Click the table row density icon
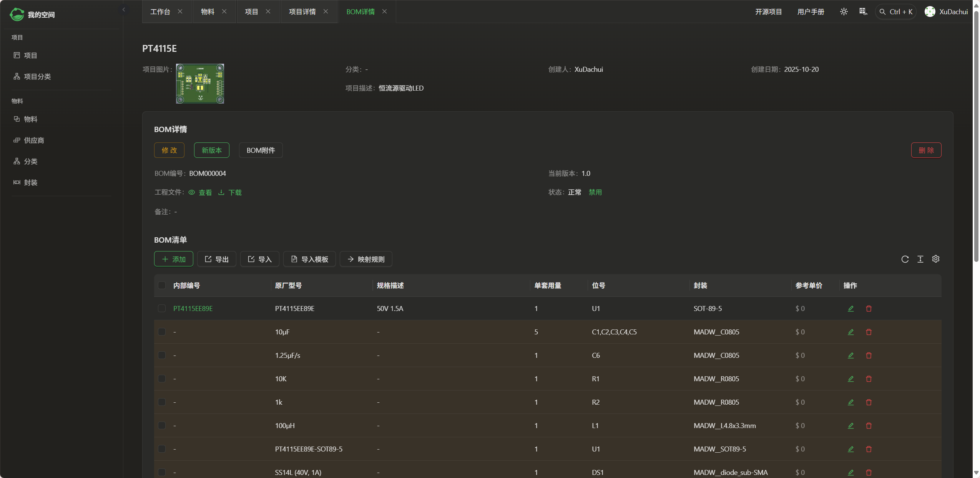Image resolution: width=980 pixels, height=478 pixels. (920, 259)
